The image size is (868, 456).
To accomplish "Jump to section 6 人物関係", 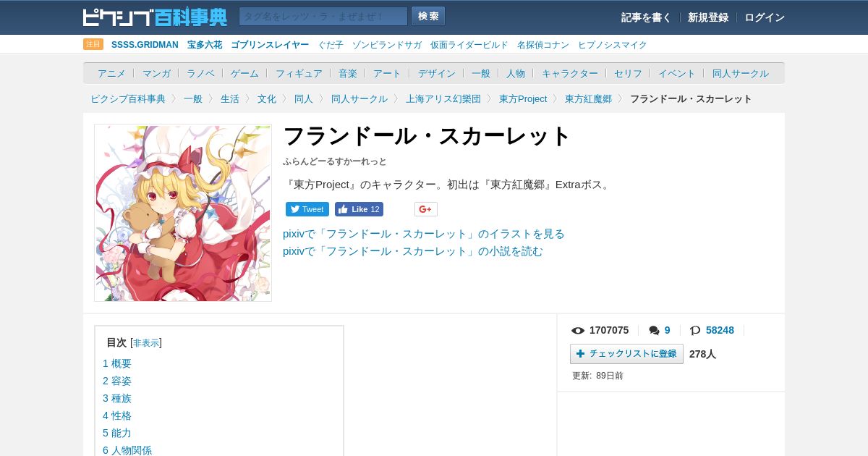I will pyautogui.click(x=127, y=450).
